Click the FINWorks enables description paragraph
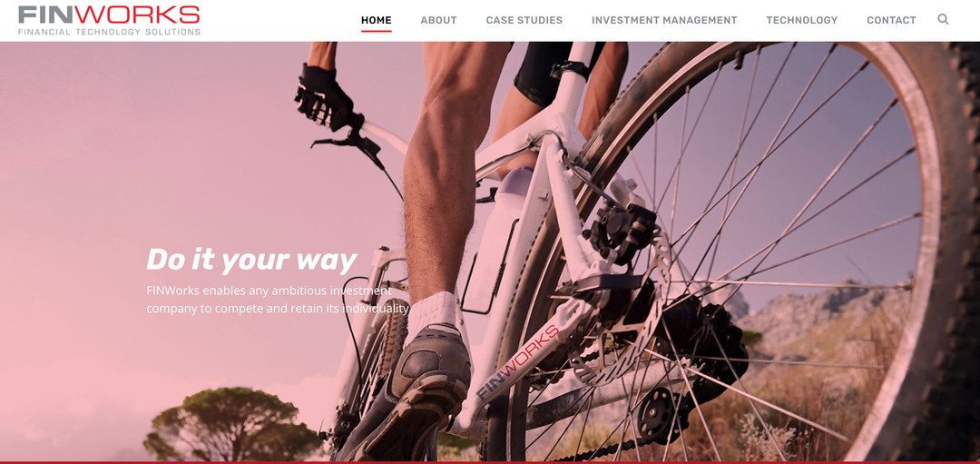 point(279,300)
